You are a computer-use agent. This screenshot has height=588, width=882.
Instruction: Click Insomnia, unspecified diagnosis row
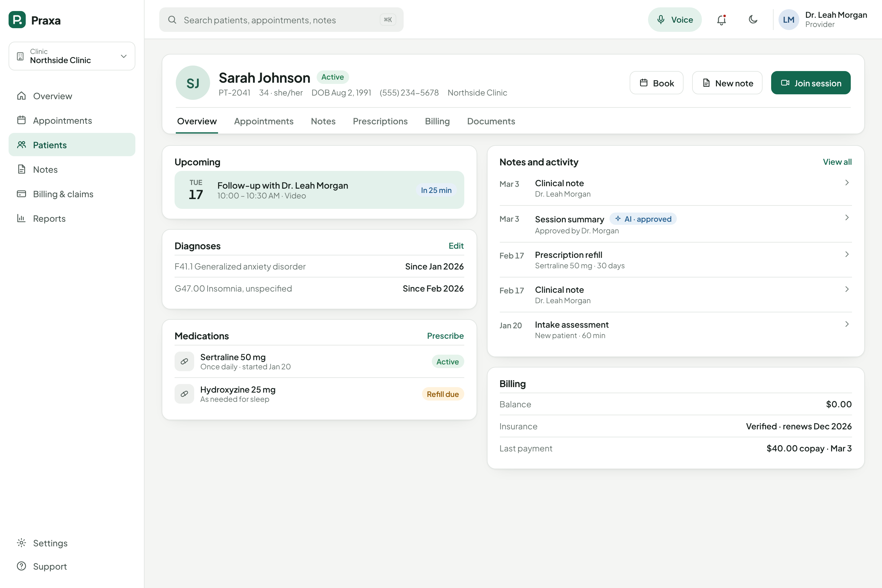[319, 289]
